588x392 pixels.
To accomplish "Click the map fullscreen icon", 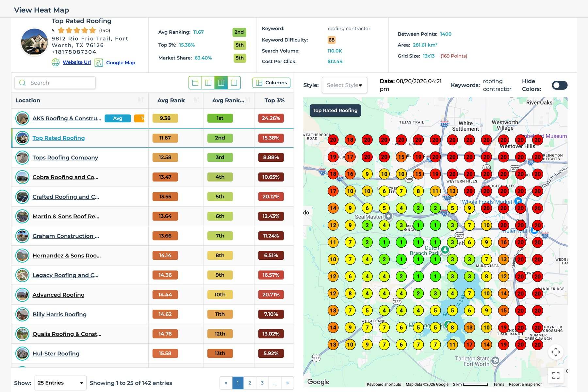I will [556, 375].
